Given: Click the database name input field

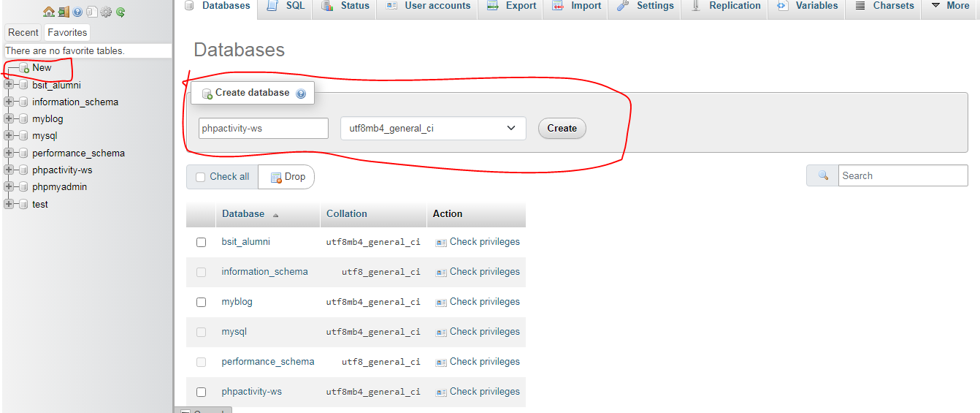Looking at the screenshot, I should 264,129.
